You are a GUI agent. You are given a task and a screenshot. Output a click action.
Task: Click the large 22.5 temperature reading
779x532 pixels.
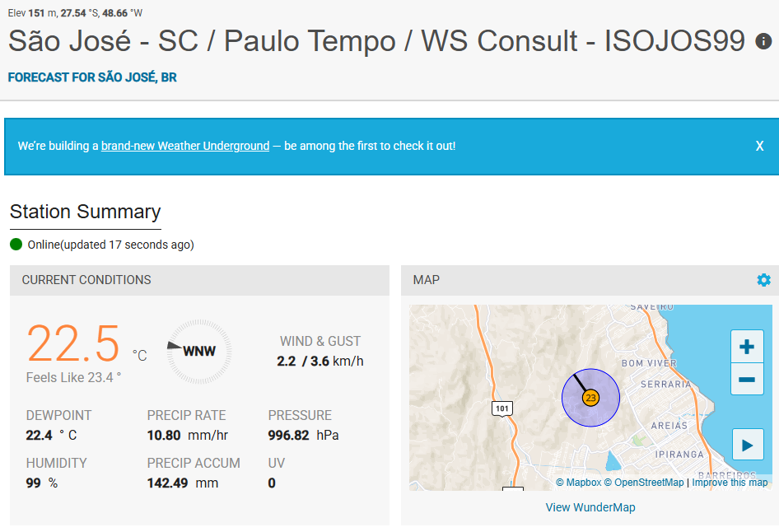(73, 344)
